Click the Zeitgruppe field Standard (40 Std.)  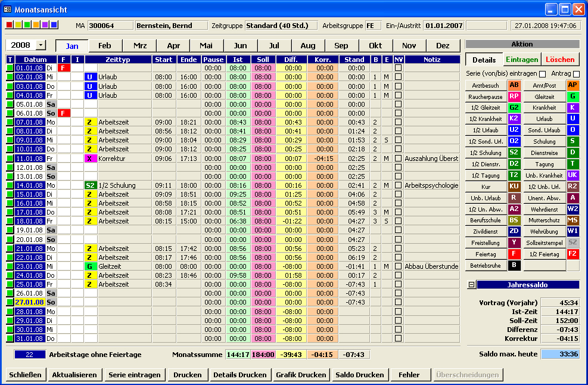tap(281, 26)
